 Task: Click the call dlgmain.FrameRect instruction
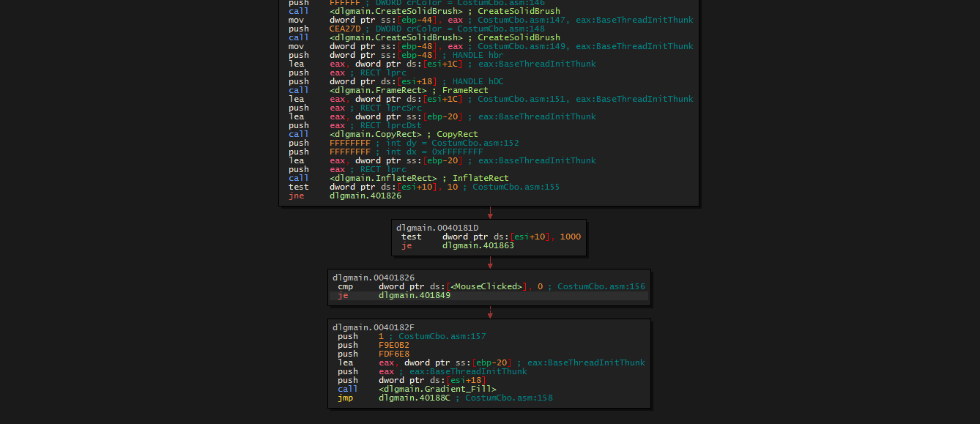point(388,90)
